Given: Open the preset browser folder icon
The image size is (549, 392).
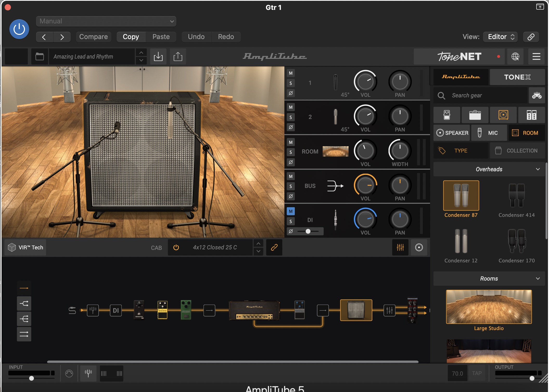Looking at the screenshot, I should 40,56.
